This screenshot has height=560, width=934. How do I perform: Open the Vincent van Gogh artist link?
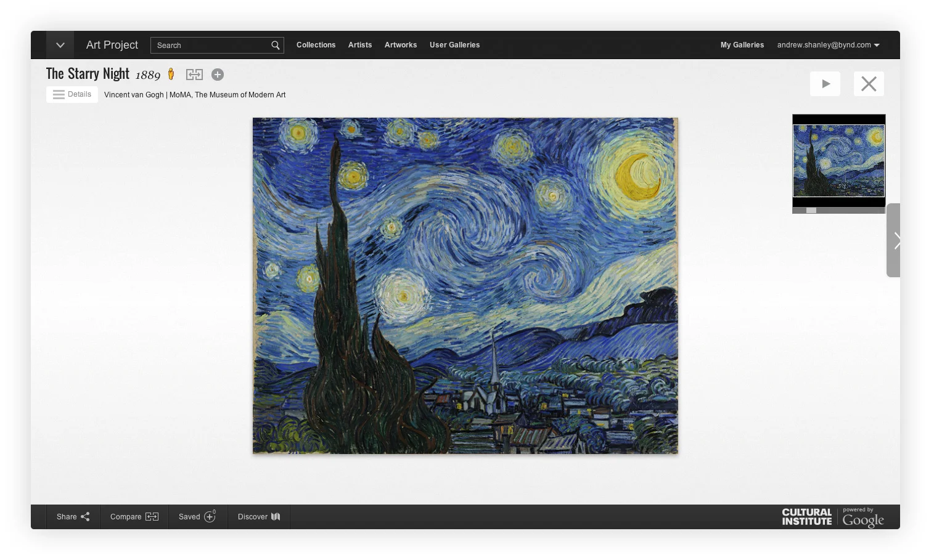coord(134,95)
